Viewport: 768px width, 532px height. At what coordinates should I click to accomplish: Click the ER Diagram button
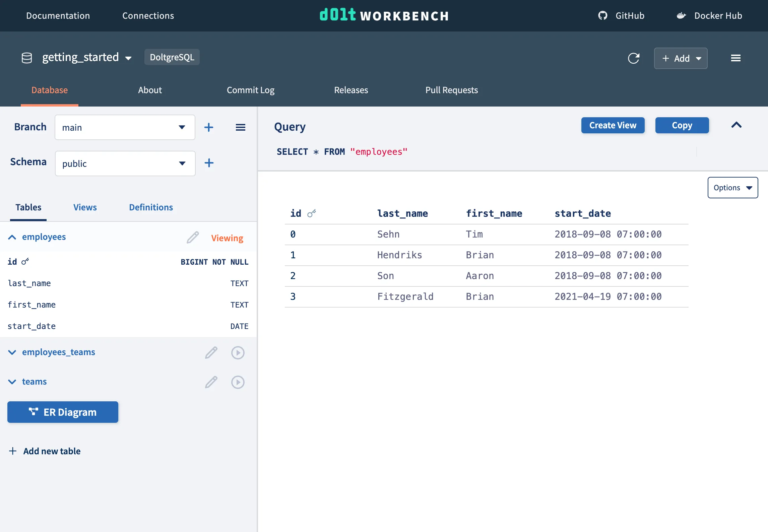[63, 412]
